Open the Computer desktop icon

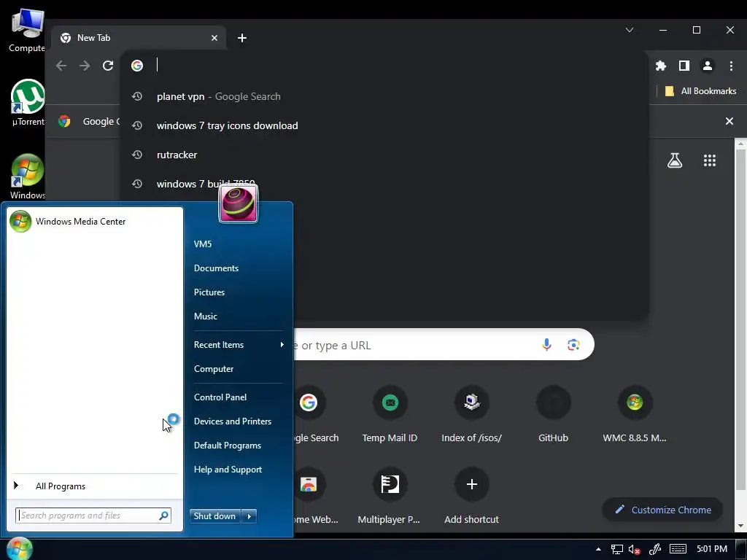click(27, 30)
